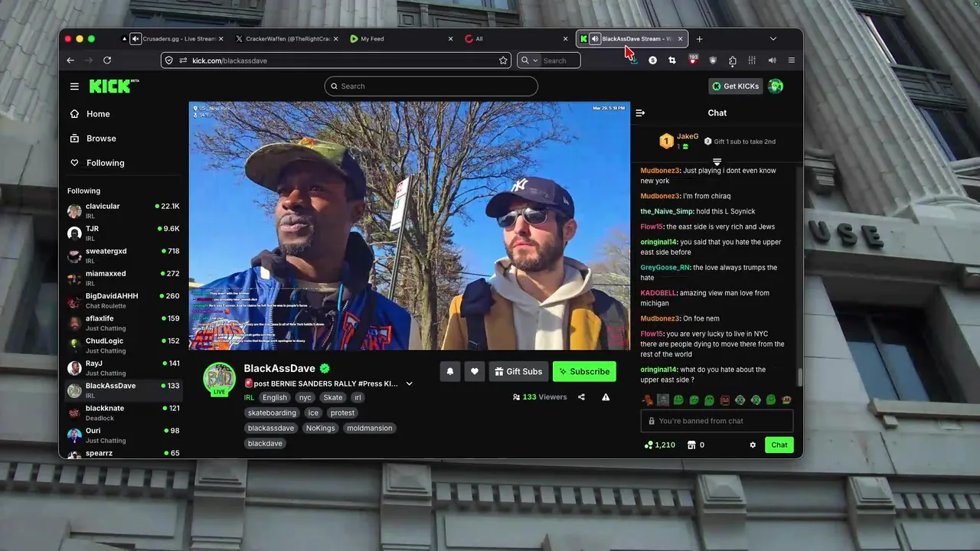Click the browser toolbar speaker icon
980x551 pixels.
(x=772, y=60)
